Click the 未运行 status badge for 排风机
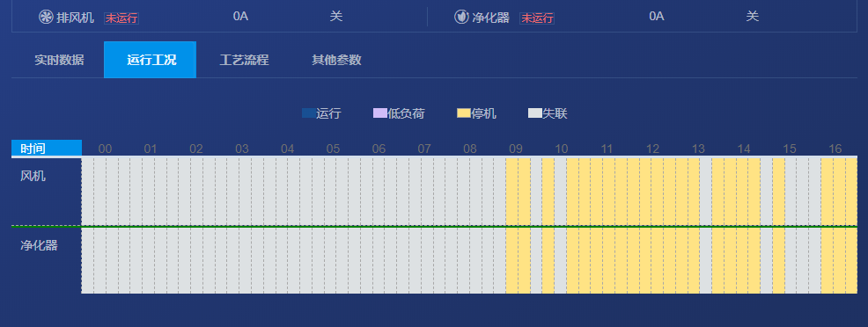The height and width of the screenshot is (327, 868). pos(121,18)
